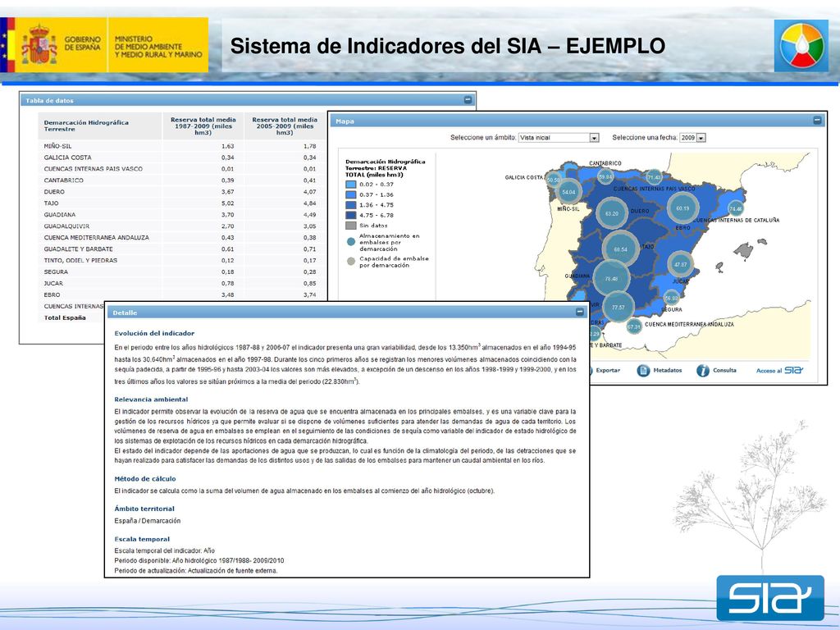Click the 71.43 bubble on northern coast
Screen dimensions: 840x630
pyautogui.click(x=654, y=177)
